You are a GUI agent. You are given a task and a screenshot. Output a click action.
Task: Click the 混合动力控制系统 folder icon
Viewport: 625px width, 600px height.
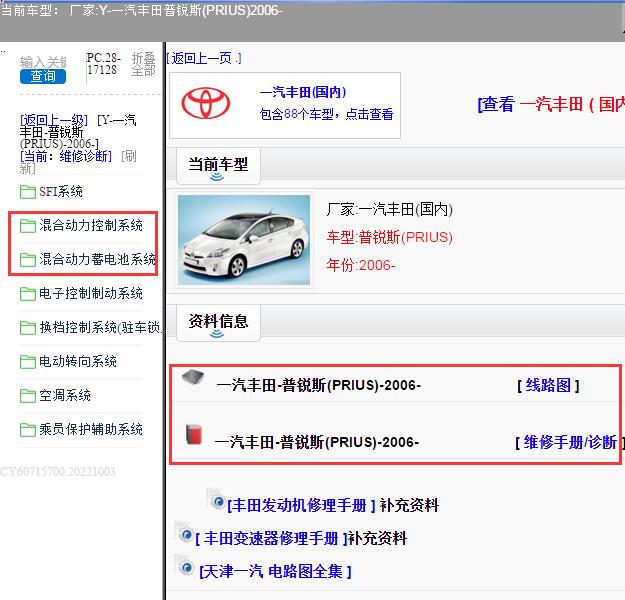pyautogui.click(x=28, y=226)
